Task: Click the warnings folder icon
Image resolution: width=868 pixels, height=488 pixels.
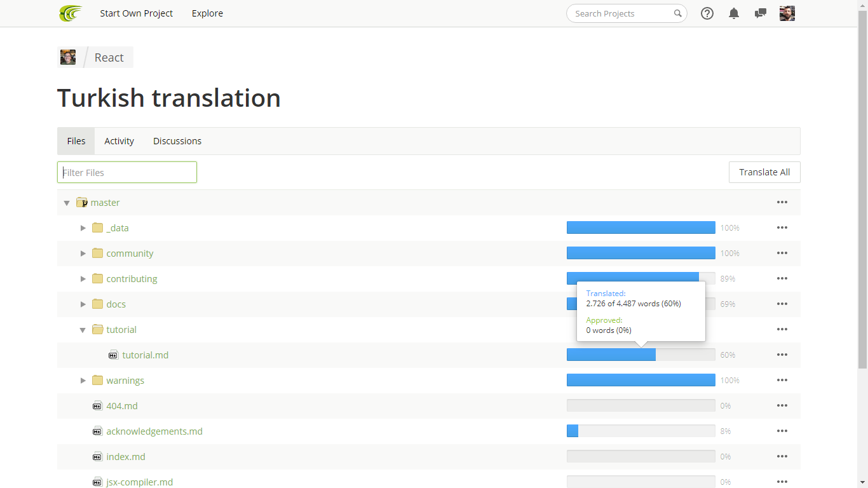Action: coord(97,380)
